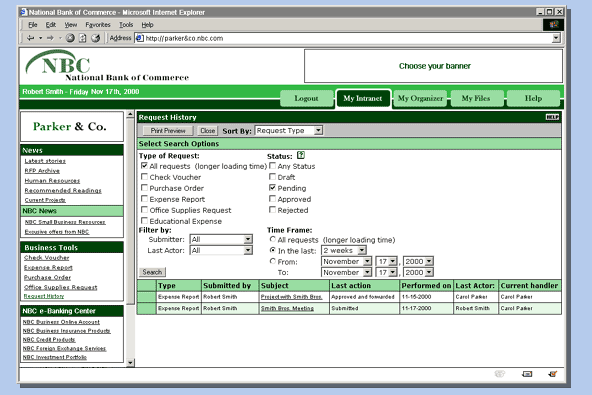Click the Logout tab
This screenshot has width=592, height=395.
pyautogui.click(x=306, y=98)
